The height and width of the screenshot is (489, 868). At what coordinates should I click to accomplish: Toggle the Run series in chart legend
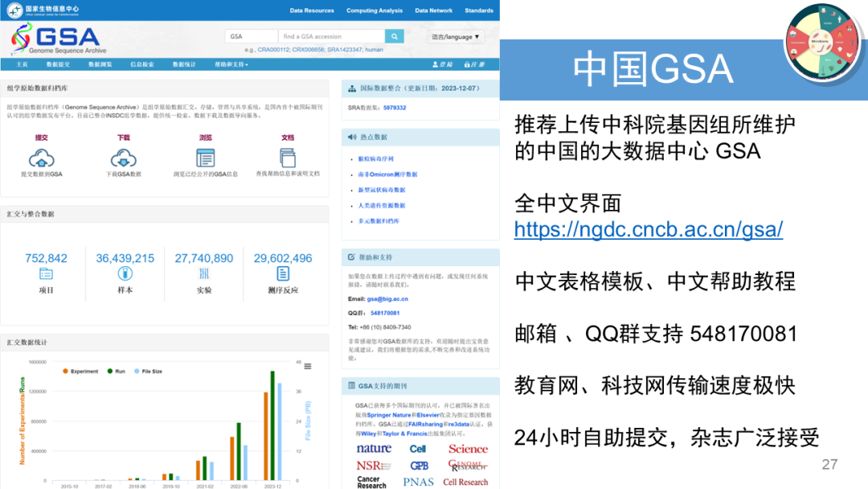(x=117, y=371)
